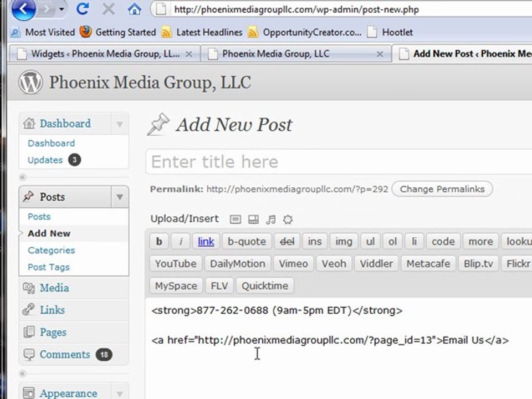Open Most Visited bookmarks folder
The width and height of the screenshot is (532, 399).
(43, 32)
